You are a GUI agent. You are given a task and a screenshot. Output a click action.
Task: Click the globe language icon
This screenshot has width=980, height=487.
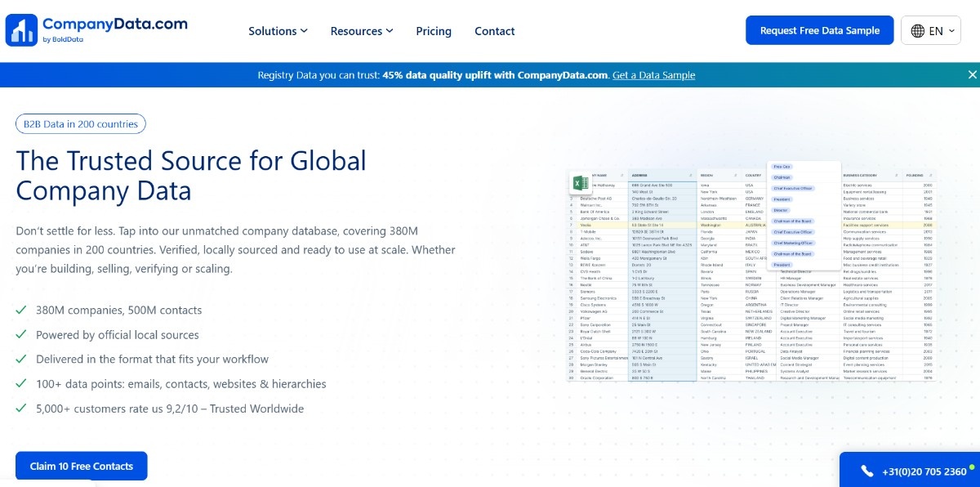[x=917, y=31]
